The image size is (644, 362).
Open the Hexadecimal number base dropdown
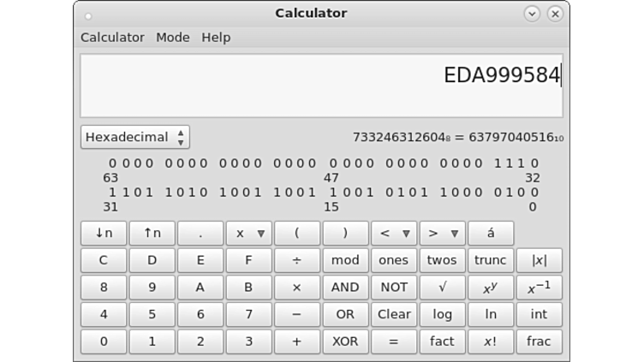pos(135,137)
